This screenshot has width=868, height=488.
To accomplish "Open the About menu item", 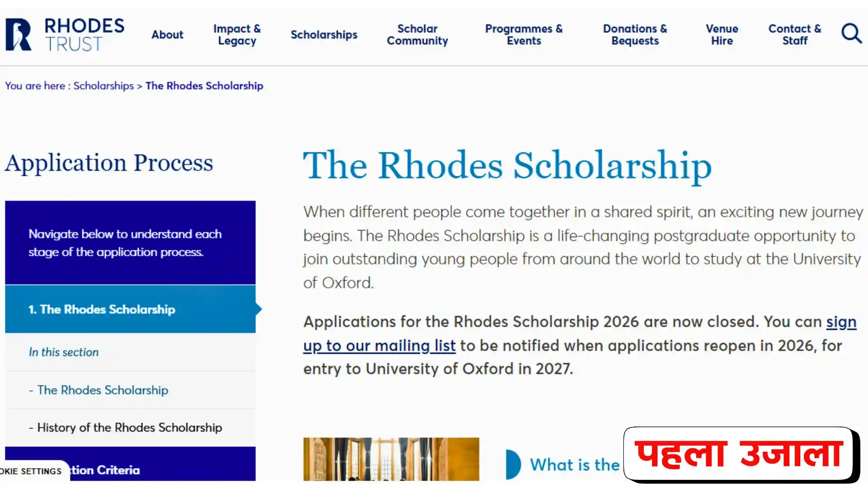I will (x=167, y=35).
